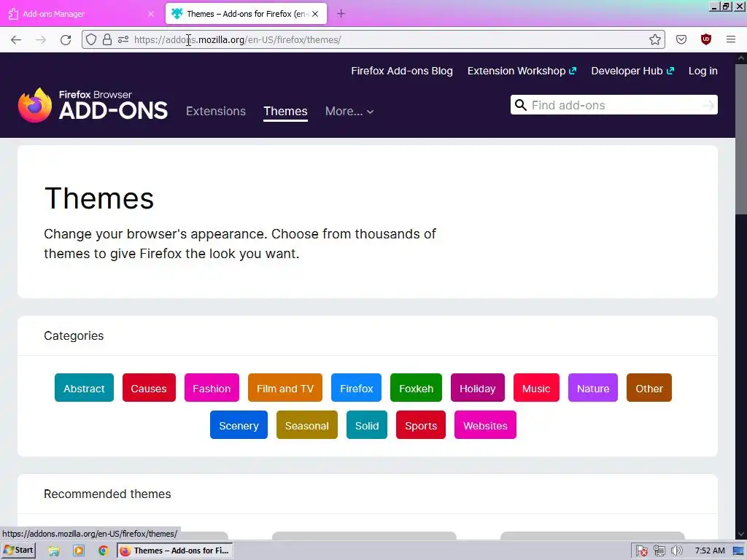The width and height of the screenshot is (747, 560).
Task: Select the Causes category
Action: pyautogui.click(x=149, y=388)
